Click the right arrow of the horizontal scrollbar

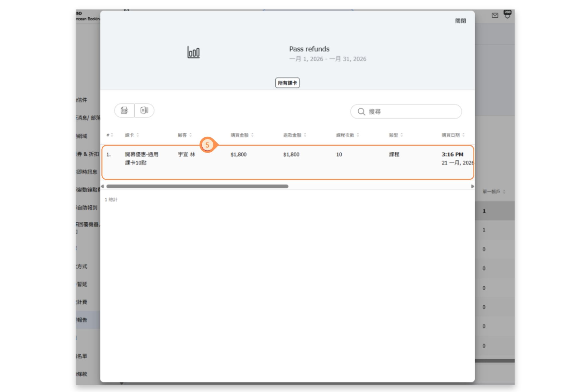click(472, 186)
